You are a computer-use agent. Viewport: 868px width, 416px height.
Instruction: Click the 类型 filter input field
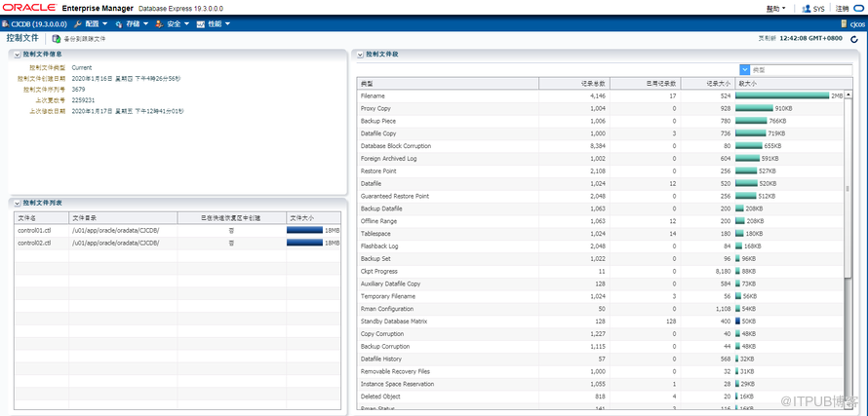tap(801, 70)
